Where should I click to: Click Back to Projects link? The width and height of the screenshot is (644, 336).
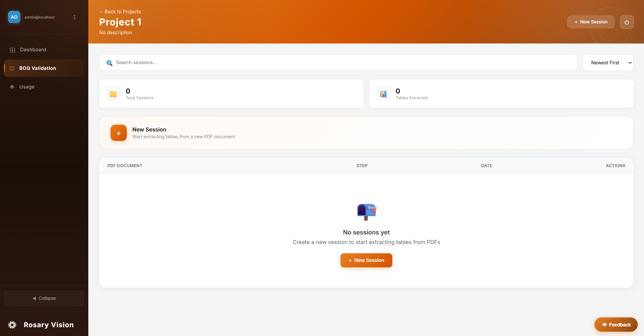point(120,12)
